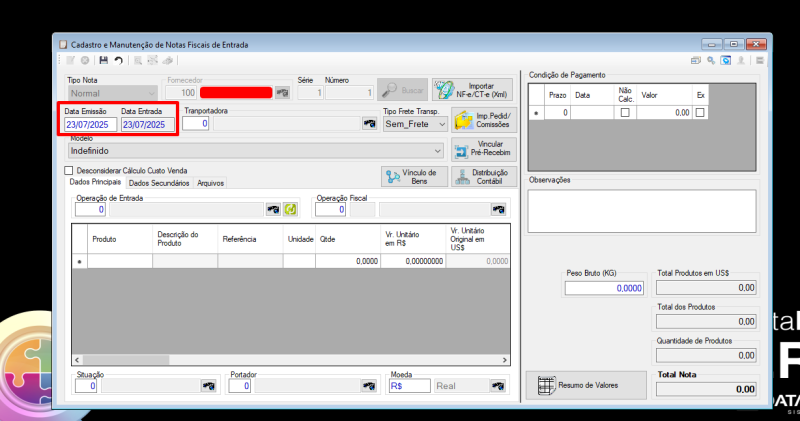Click the Portador code field
800x421 pixels.
pos(239,386)
